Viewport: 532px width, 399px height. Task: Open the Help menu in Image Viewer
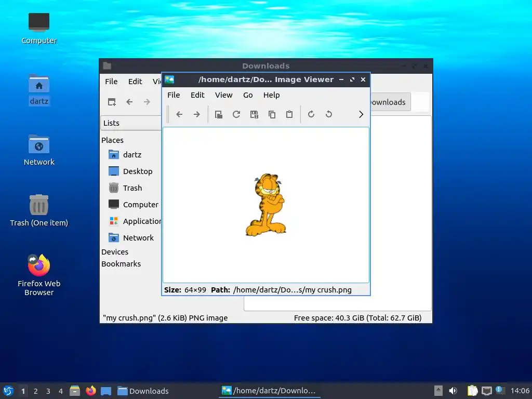271,95
